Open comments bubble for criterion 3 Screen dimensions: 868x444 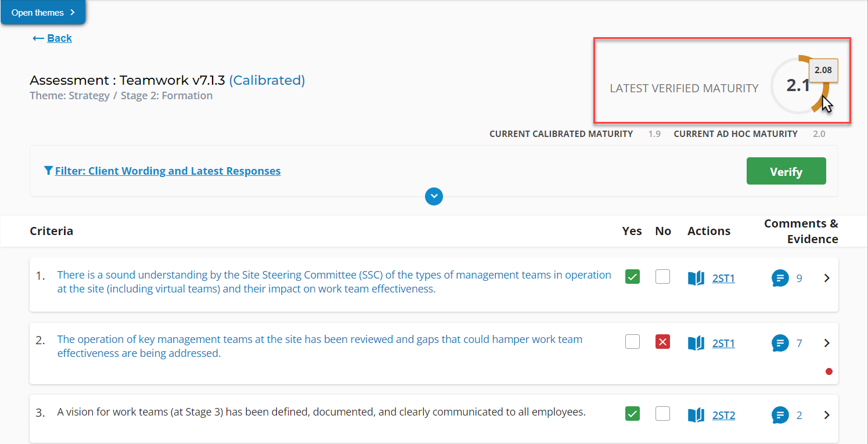[780, 416]
